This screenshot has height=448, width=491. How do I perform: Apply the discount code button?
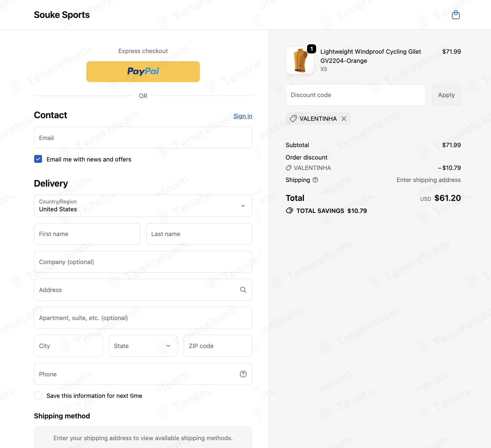coord(446,95)
